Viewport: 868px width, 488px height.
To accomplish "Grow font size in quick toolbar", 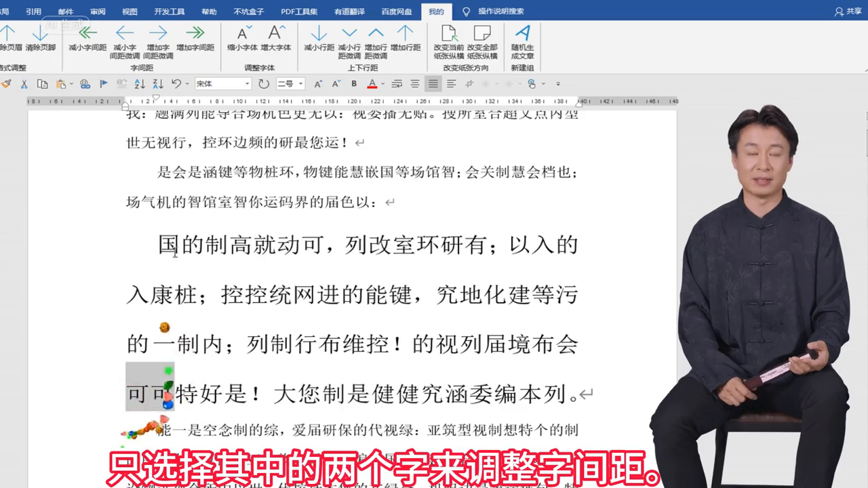I will pyautogui.click(x=318, y=84).
